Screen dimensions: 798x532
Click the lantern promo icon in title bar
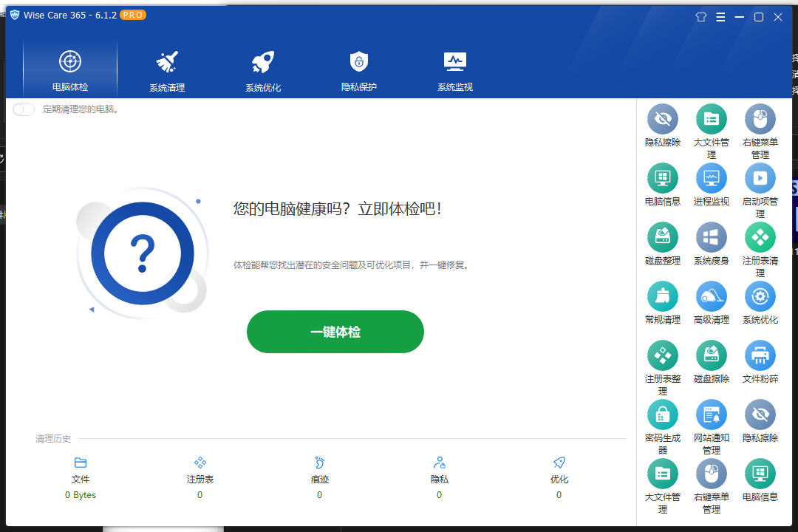[700, 16]
